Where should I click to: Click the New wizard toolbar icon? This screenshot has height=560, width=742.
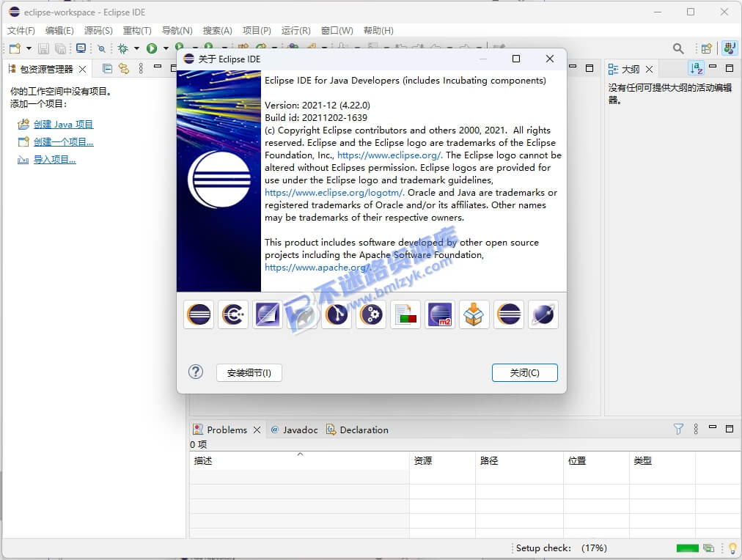tap(15, 48)
